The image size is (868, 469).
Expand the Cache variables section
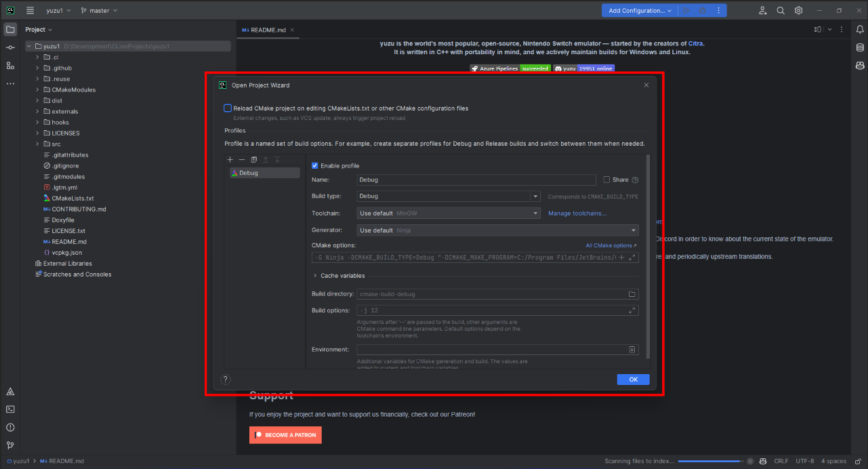pyautogui.click(x=315, y=276)
